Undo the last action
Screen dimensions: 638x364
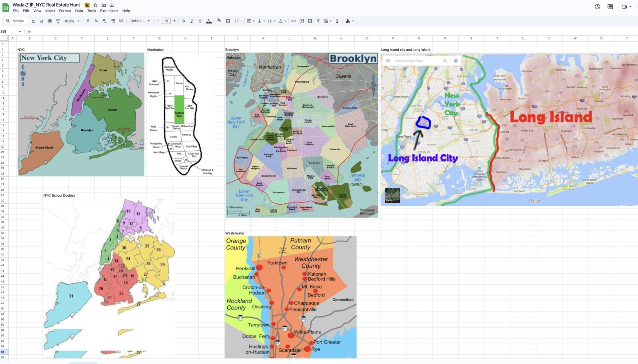coord(34,21)
